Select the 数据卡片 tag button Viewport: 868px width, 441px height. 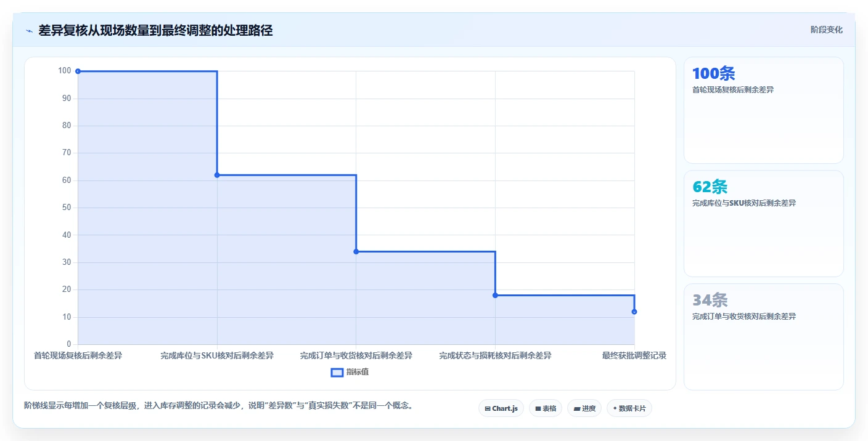[629, 408]
